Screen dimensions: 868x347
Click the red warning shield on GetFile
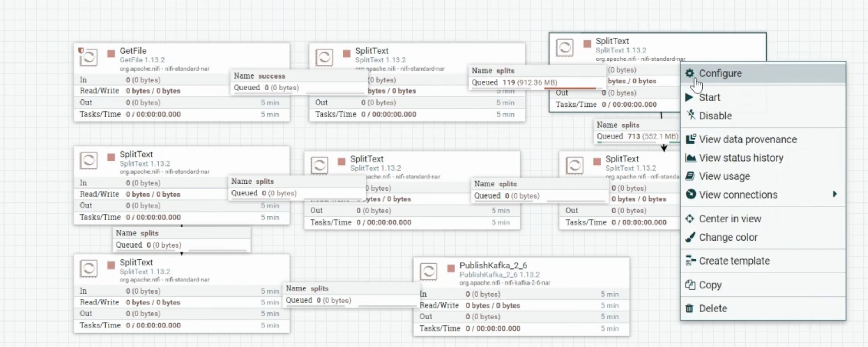[80, 50]
